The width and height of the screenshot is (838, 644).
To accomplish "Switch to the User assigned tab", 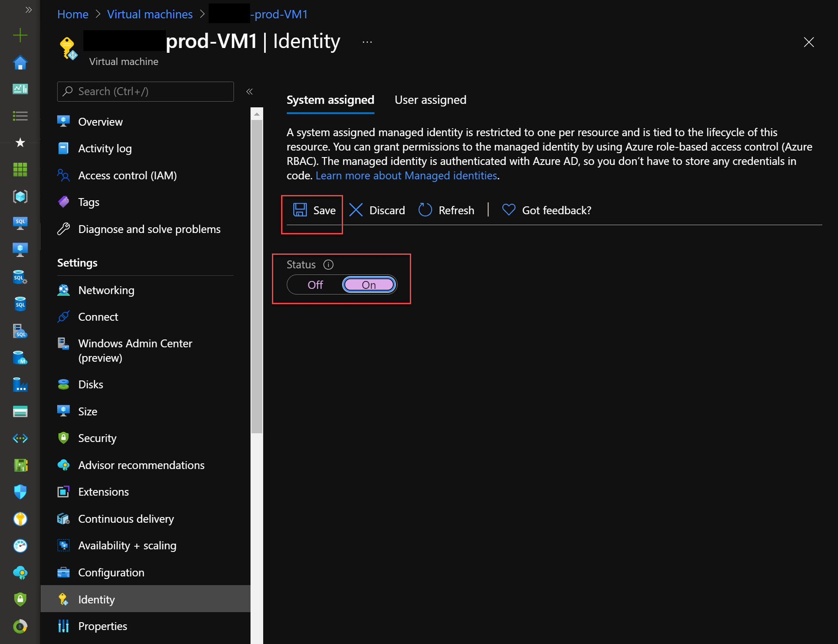I will pyautogui.click(x=430, y=100).
